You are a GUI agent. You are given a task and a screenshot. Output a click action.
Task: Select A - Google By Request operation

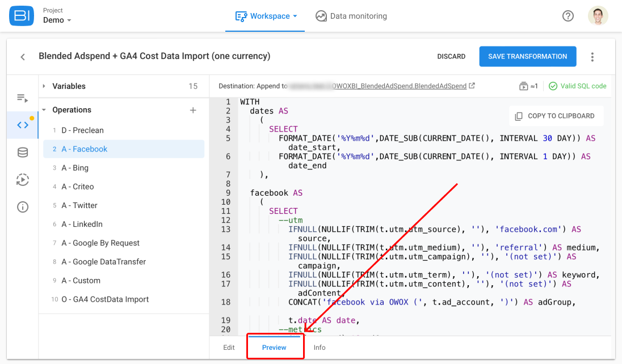(x=124, y=243)
